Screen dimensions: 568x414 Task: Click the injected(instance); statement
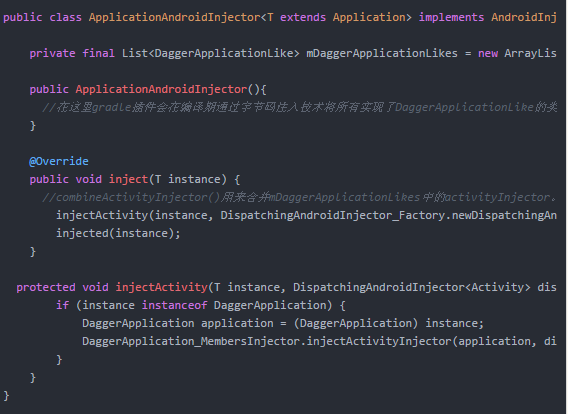click(118, 233)
